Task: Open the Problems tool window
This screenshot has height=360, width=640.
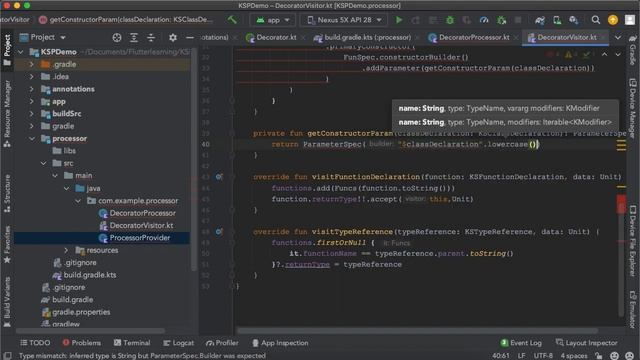Action: [82, 343]
